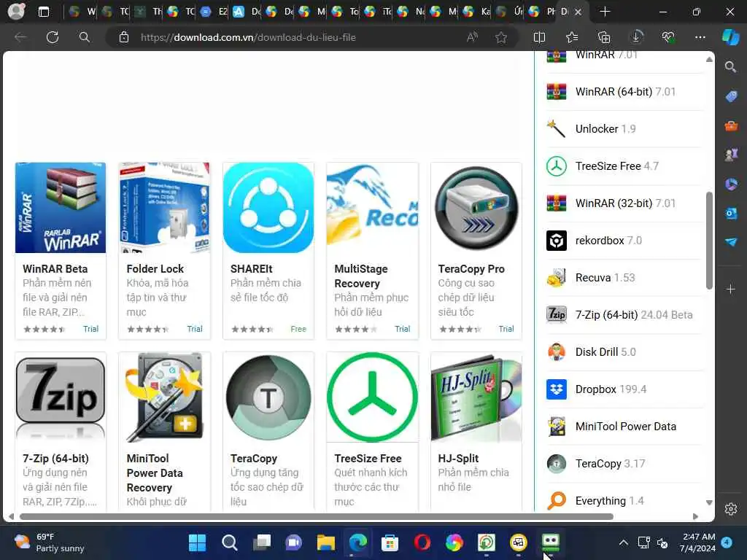
Task: Open MiniTool Power Data in the side list
Action: click(x=625, y=426)
